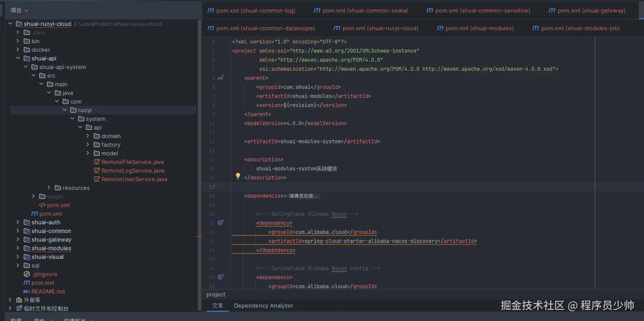This screenshot has height=321, width=644.
Task: Click the lightbulb quick-fix icon
Action: click(238, 176)
